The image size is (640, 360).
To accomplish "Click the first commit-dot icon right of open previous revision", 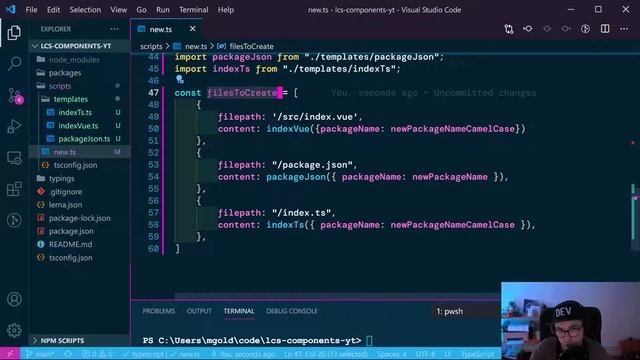I will pos(547,29).
